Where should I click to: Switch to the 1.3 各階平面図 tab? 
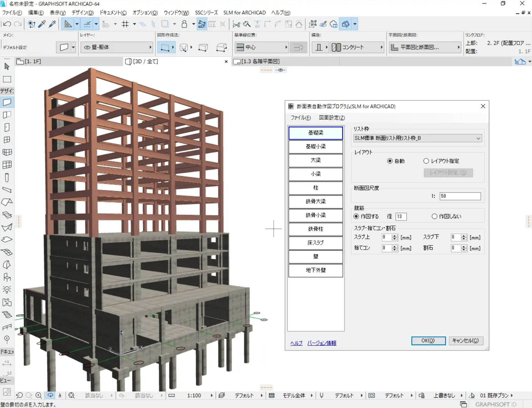point(260,62)
